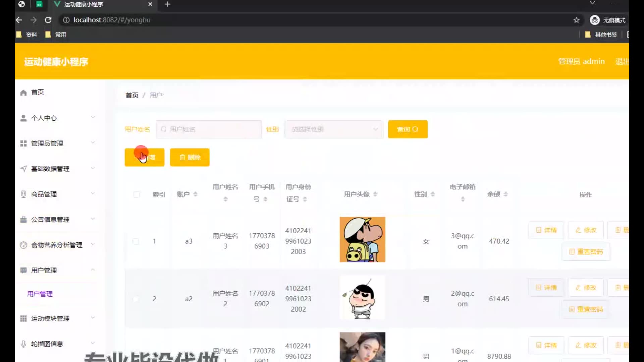Click into the 用户姓名 search field

[x=209, y=129]
